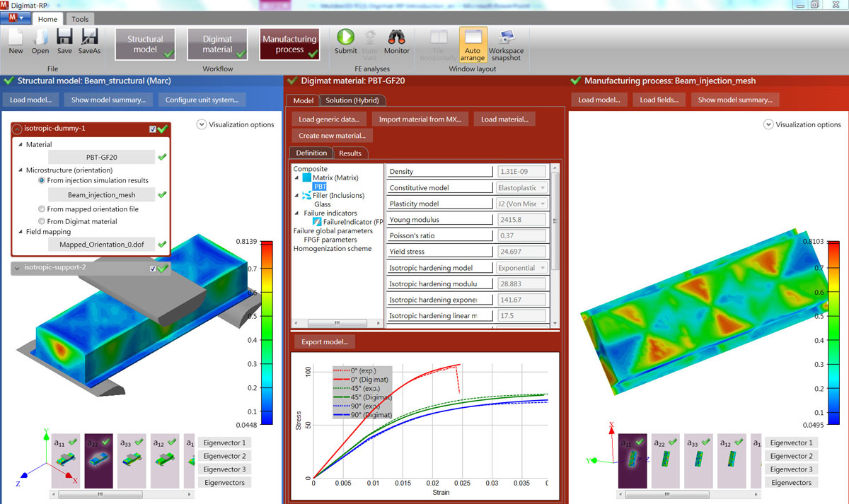Toggle the isotropic-dummy-1 checkbox
849x504 pixels.
[x=153, y=129]
